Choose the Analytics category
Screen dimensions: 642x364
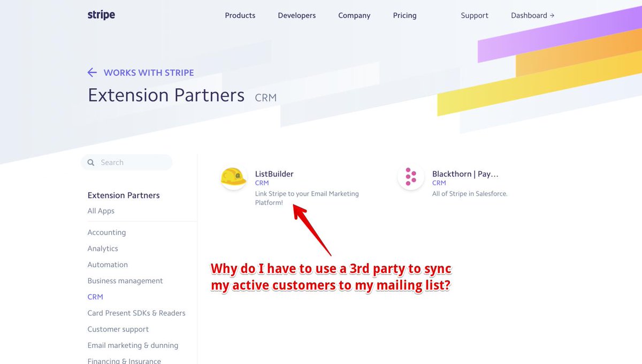click(x=103, y=249)
